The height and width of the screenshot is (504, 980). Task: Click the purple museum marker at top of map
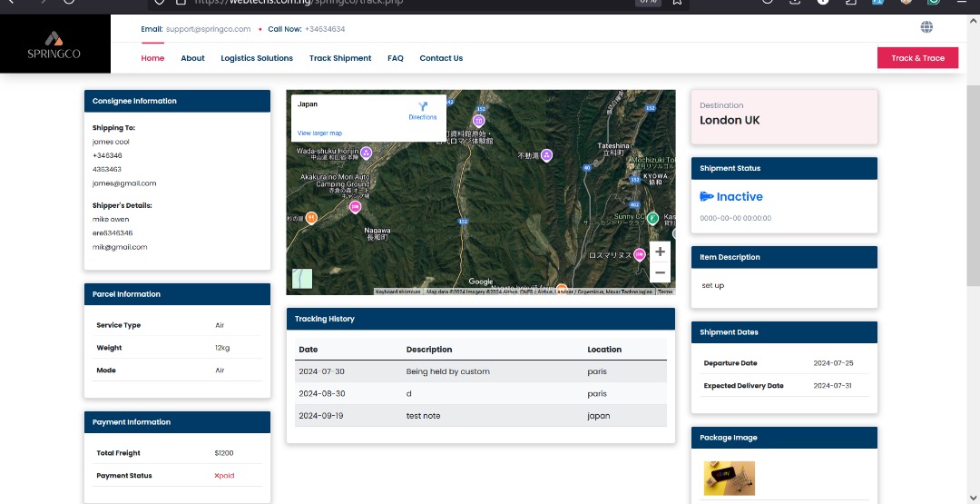pos(479,121)
